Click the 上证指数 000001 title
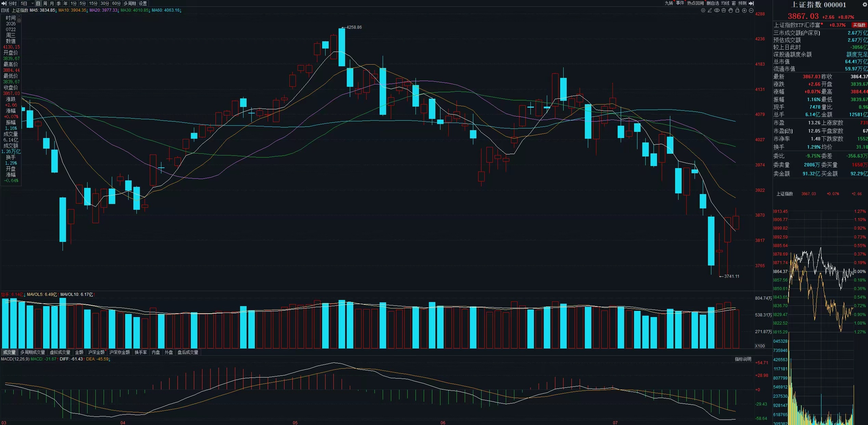Image resolution: width=868 pixels, height=425 pixels. (x=818, y=5)
